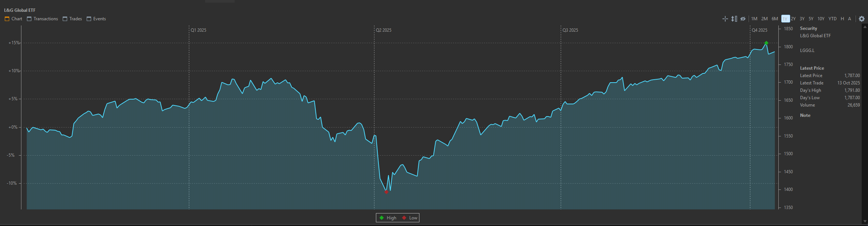Open chart settings gear menu
Screen dimensions: 868x226
(862, 19)
